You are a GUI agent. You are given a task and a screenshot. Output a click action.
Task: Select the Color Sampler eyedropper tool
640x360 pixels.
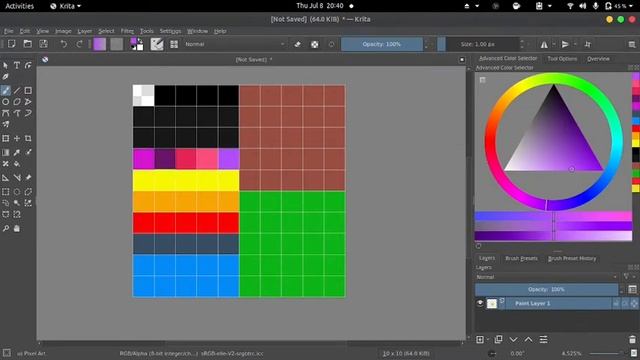pyautogui.click(x=17, y=152)
